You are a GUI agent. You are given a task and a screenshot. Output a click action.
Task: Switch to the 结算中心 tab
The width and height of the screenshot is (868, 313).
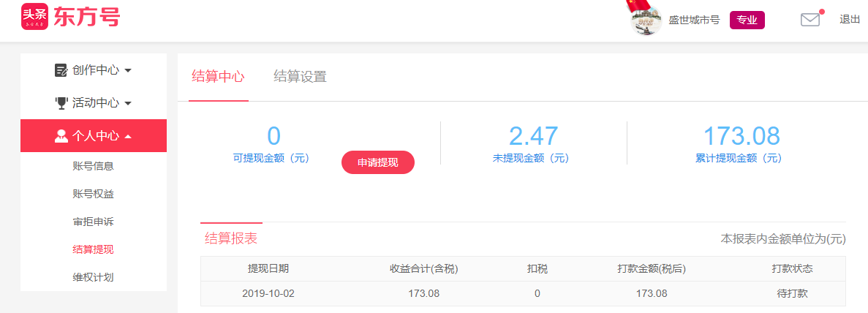click(x=218, y=77)
